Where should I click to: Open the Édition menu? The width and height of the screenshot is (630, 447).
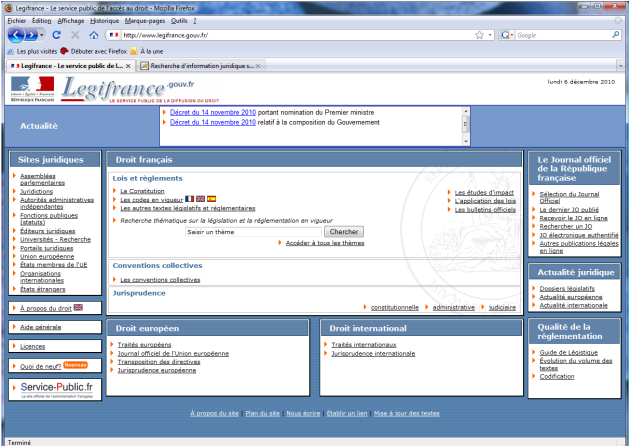tap(41, 21)
